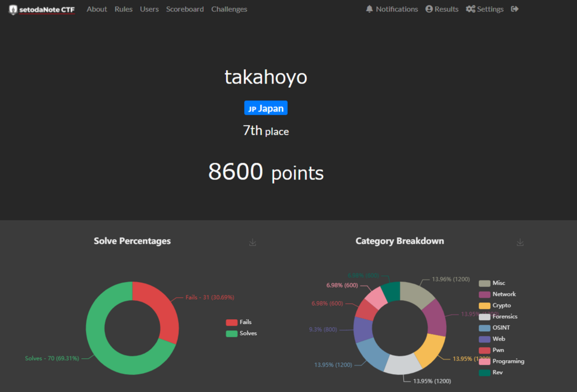Navigate to the Challenges page
This screenshot has height=392, width=577.
point(229,9)
